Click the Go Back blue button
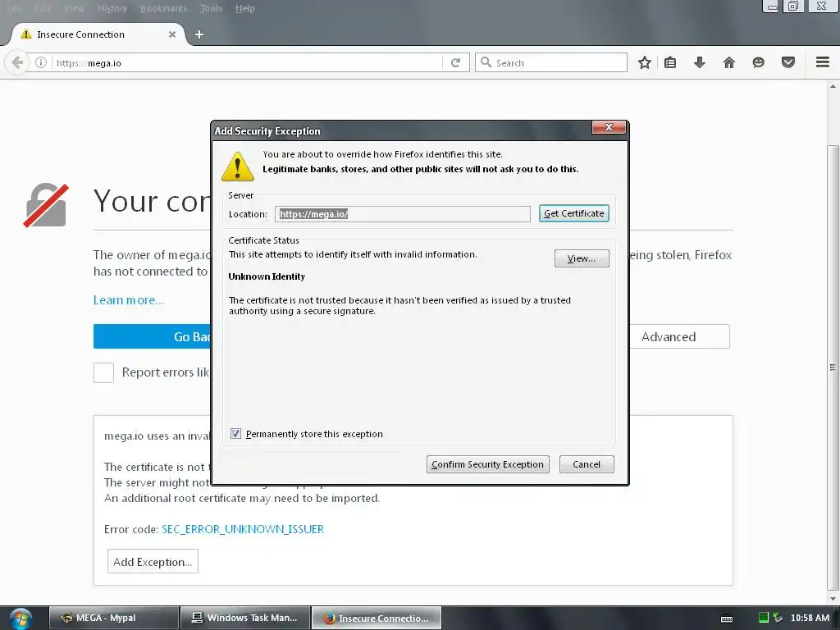Screen dimensions: 840x630 click(152, 336)
